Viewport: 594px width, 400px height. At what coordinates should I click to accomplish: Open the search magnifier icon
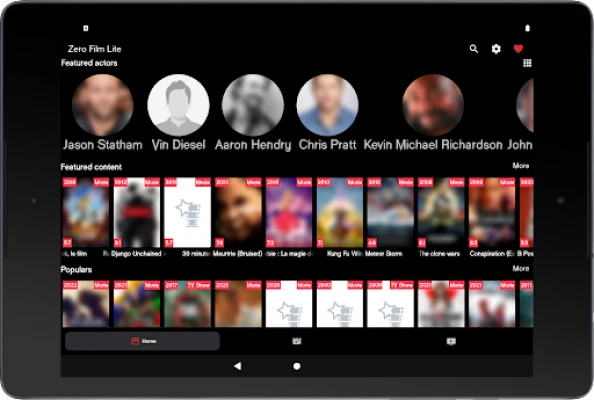474,49
